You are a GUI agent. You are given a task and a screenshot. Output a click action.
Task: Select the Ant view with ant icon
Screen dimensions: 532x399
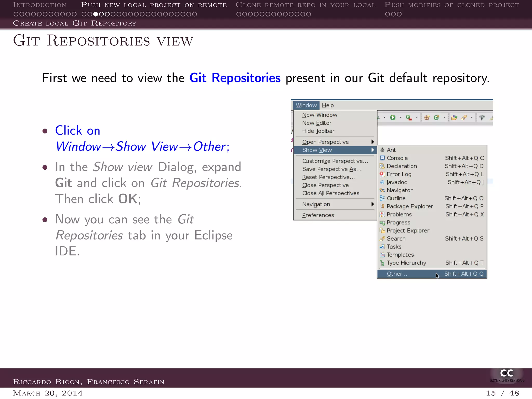click(432, 150)
